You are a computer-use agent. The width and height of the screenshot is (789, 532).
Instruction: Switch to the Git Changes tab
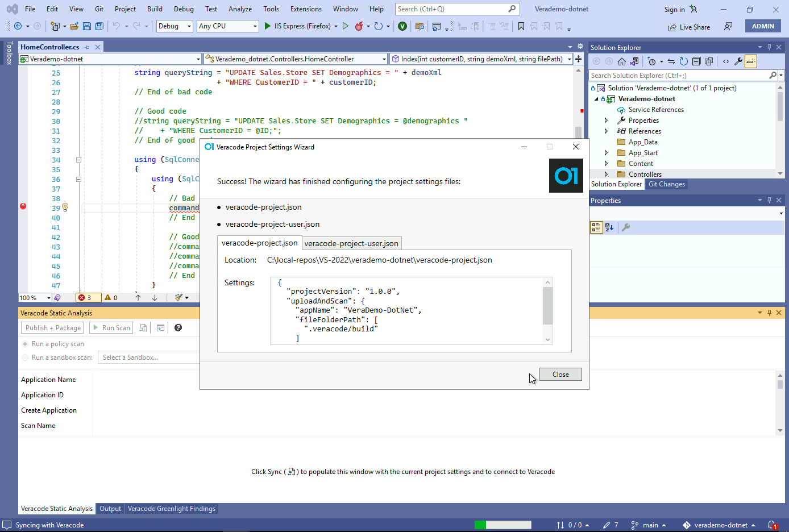click(x=667, y=184)
